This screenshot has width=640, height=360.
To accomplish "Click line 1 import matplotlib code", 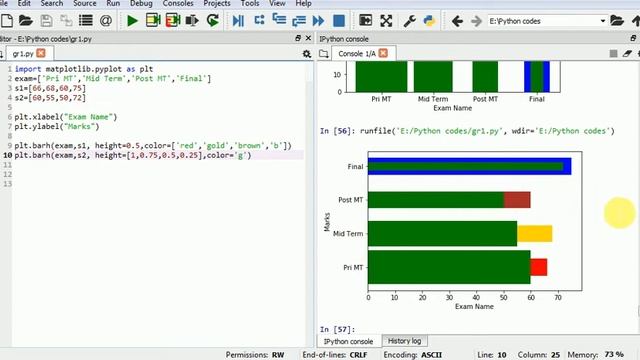I will (x=84, y=69).
